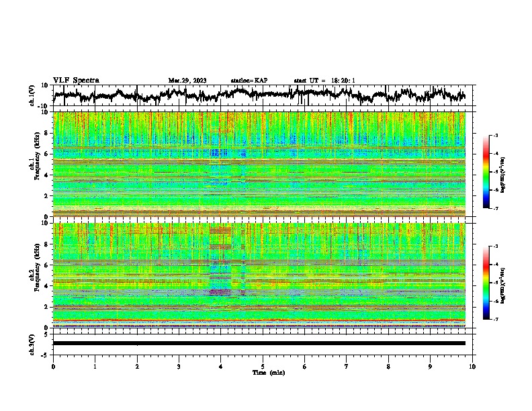Click the '0' tick on time axis
Image resolution: width=532 pixels, height=411 pixels.
click(x=53, y=367)
